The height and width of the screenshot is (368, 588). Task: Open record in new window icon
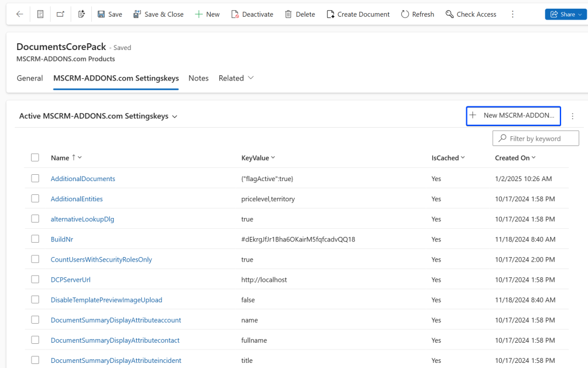60,14
